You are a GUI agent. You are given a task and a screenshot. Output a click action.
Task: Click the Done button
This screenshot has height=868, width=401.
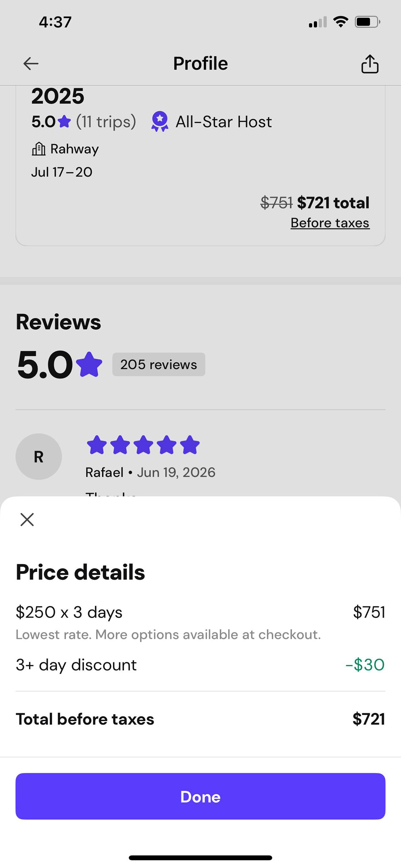(200, 797)
